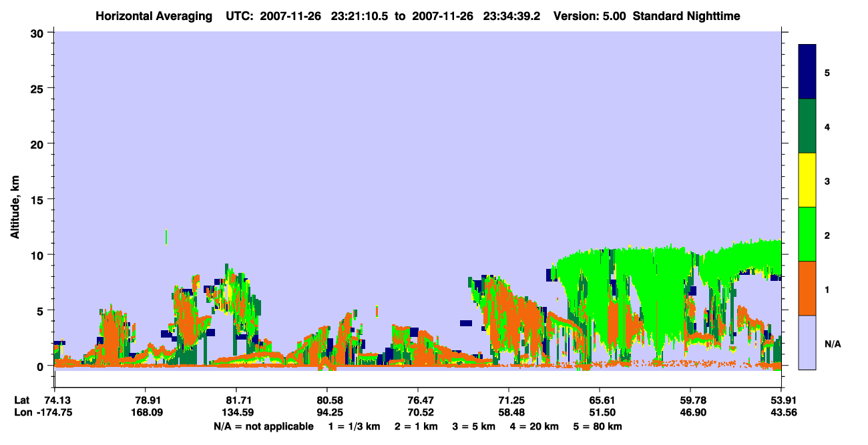
Task: Click 'Version: 5.00' in the header
Action: tap(590, 16)
